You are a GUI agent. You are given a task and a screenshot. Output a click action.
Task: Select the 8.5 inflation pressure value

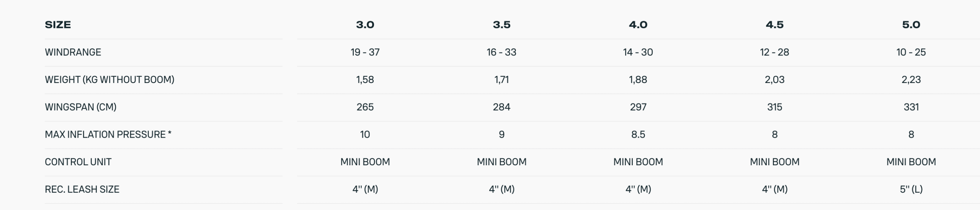(x=638, y=135)
